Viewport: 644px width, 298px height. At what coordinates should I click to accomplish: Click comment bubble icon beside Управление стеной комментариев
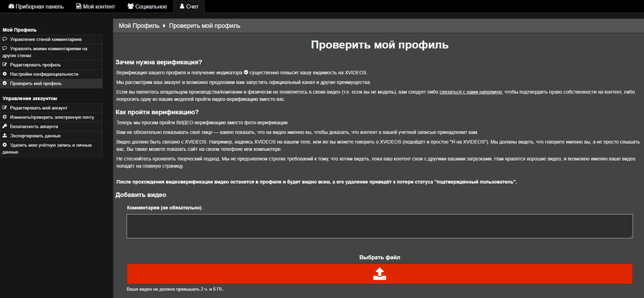pos(5,39)
